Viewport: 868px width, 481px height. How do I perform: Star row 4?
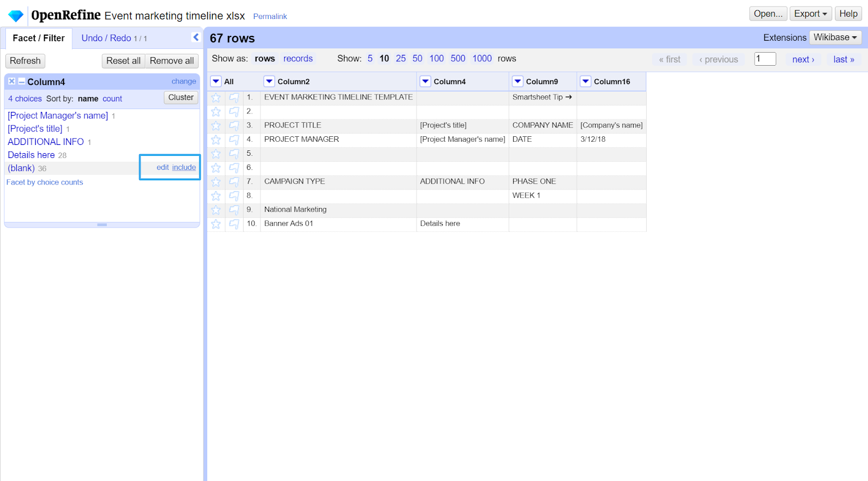pos(216,140)
